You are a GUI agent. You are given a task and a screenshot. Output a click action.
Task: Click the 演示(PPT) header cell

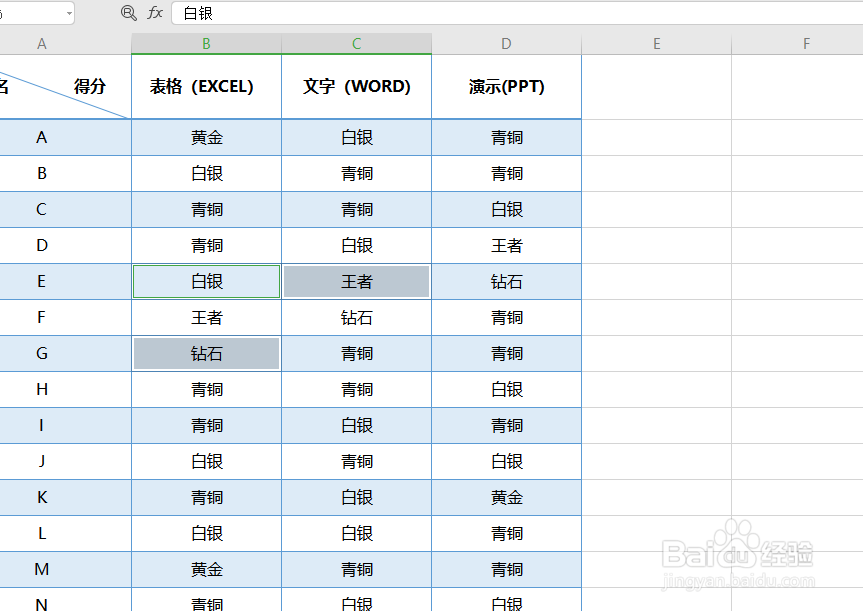pos(505,87)
